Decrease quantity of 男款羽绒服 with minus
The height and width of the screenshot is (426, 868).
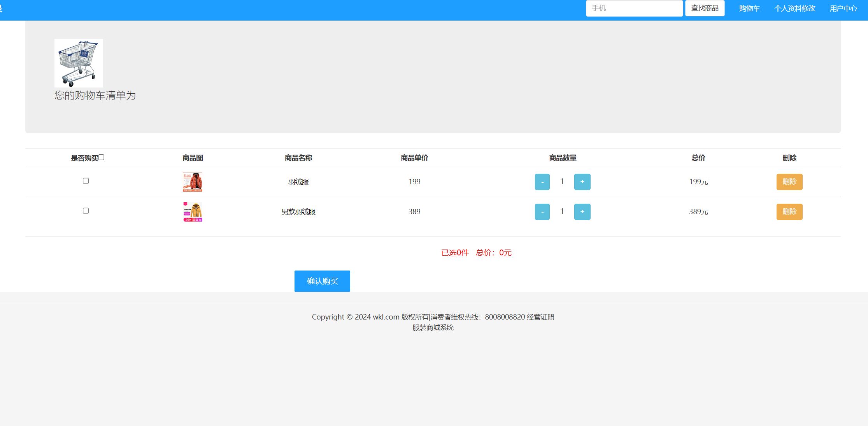(542, 212)
